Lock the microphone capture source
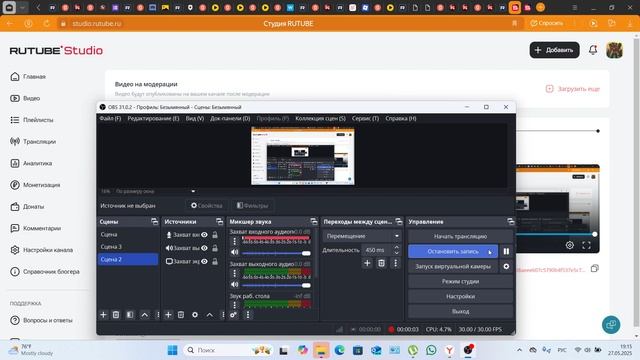 215,235
